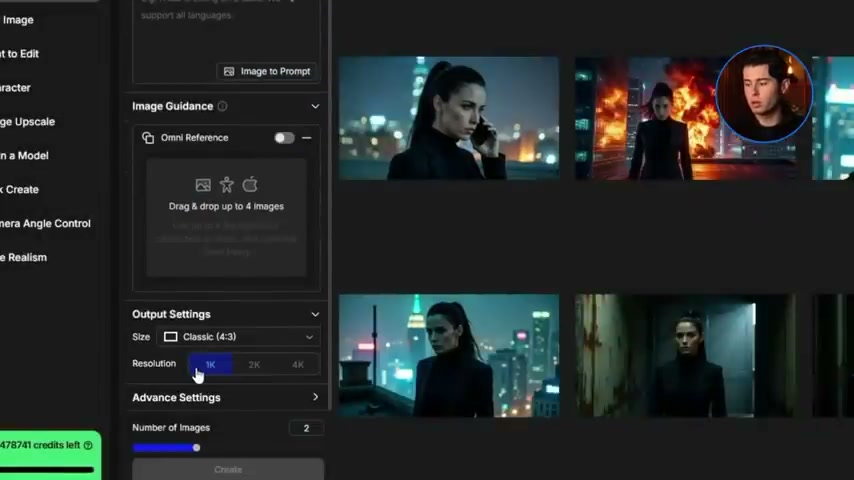
Task: Click the Image to Prompt button
Action: pos(267,71)
